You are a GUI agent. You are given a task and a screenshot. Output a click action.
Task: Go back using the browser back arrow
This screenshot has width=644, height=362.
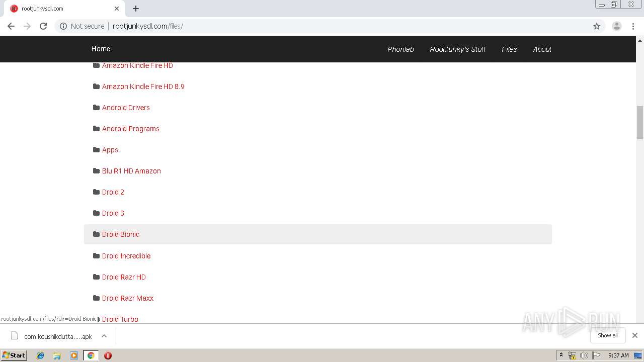coord(11,26)
